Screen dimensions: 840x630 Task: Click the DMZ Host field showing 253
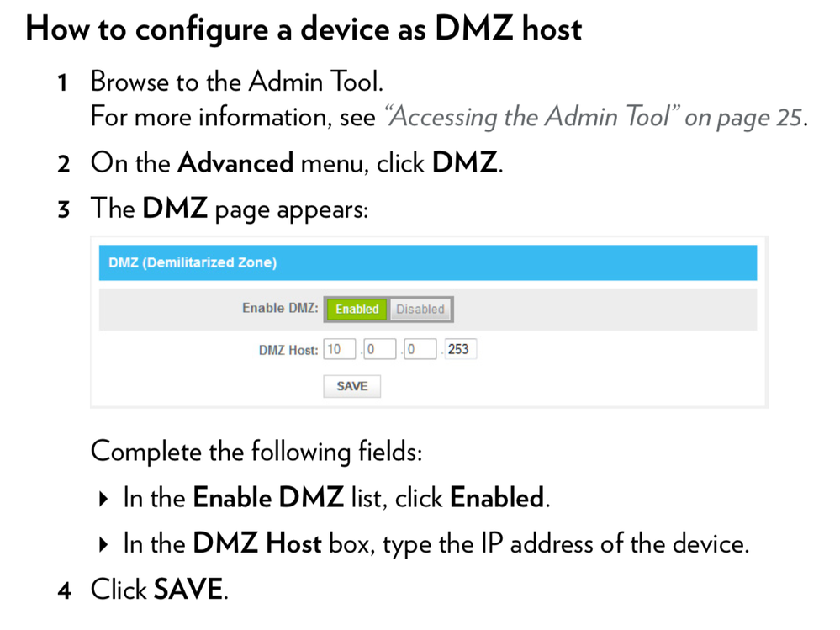[460, 349]
